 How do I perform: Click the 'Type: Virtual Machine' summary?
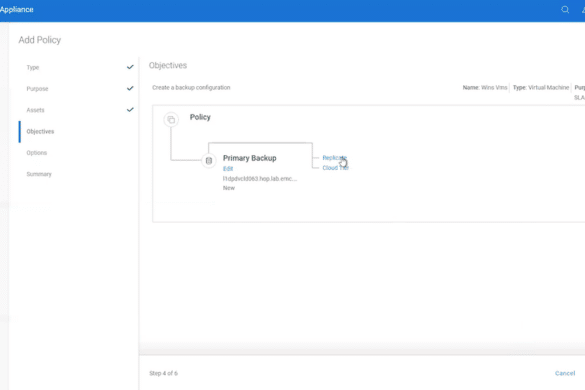click(541, 88)
